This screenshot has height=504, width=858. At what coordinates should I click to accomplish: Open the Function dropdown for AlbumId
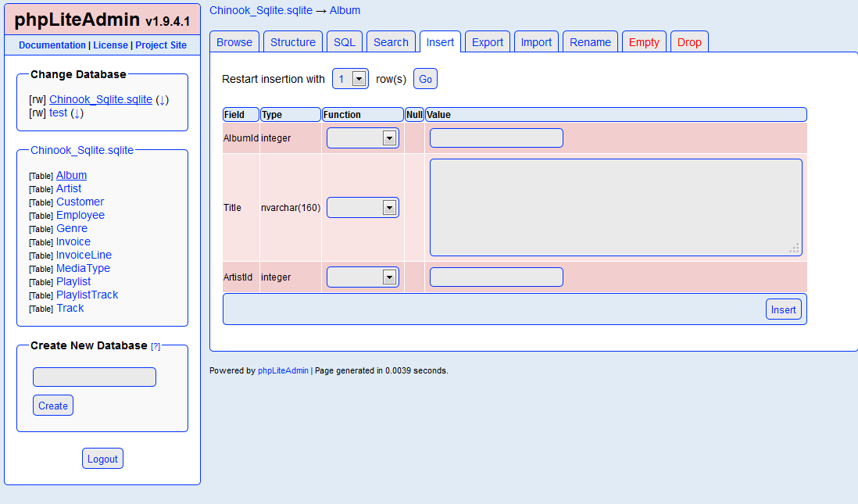coord(363,138)
